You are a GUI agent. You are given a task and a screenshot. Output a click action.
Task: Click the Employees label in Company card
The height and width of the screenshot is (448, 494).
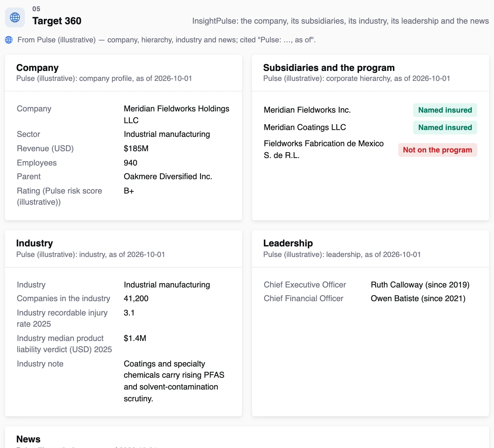pyautogui.click(x=37, y=163)
